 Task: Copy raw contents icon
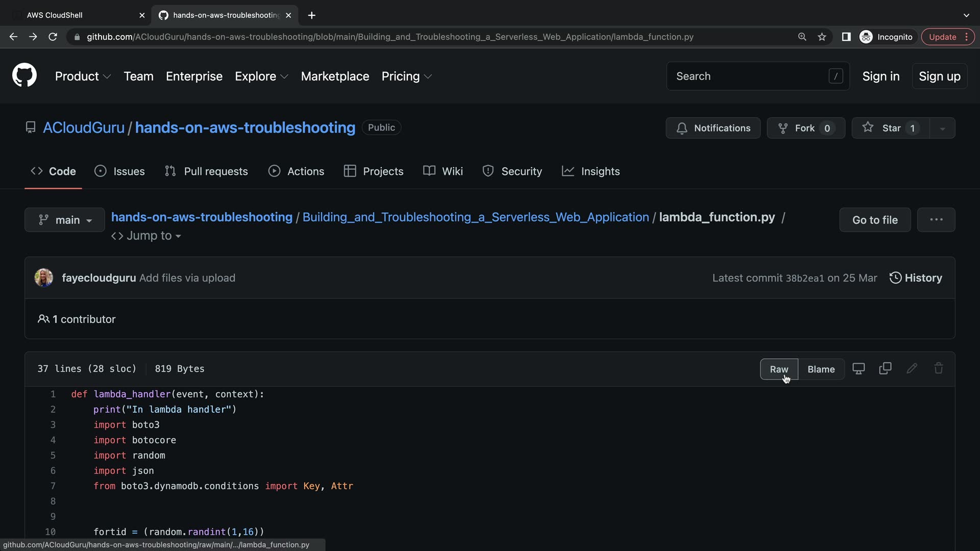coord(885,368)
